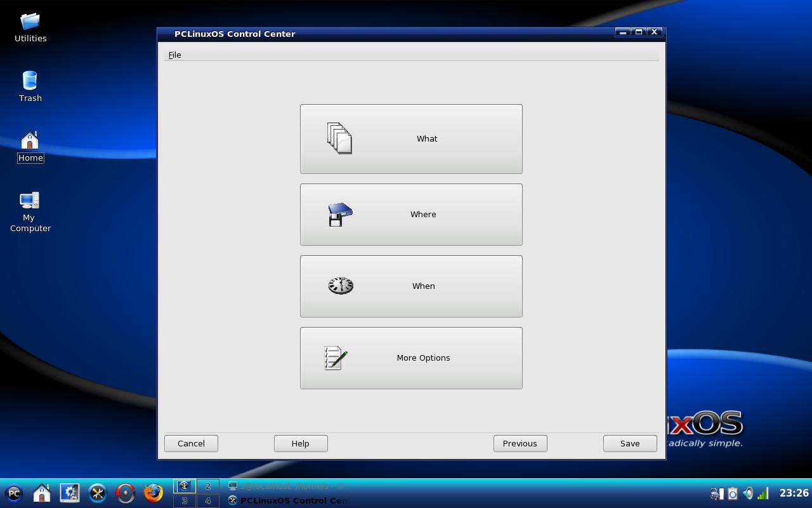812x508 pixels.
Task: Click the red circular launcher in the panel
Action: (x=126, y=493)
